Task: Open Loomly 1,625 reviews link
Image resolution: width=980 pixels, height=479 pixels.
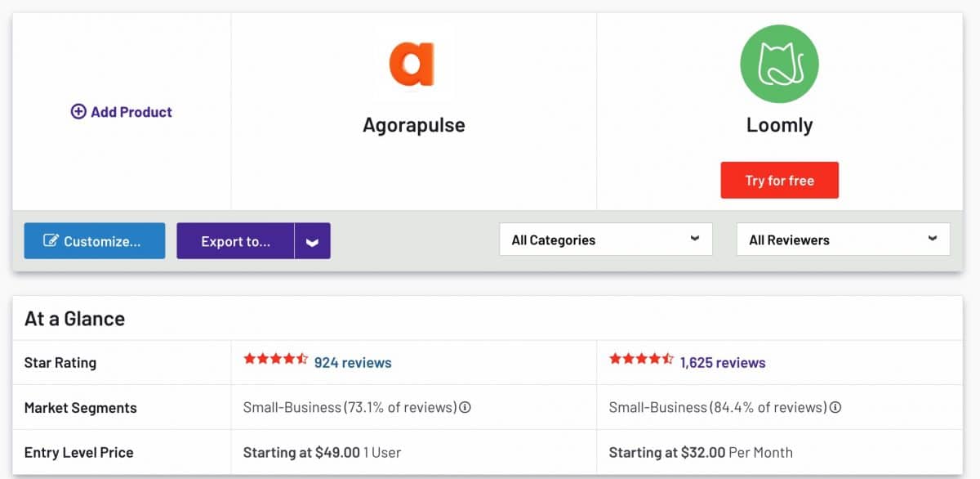Action: [x=723, y=362]
